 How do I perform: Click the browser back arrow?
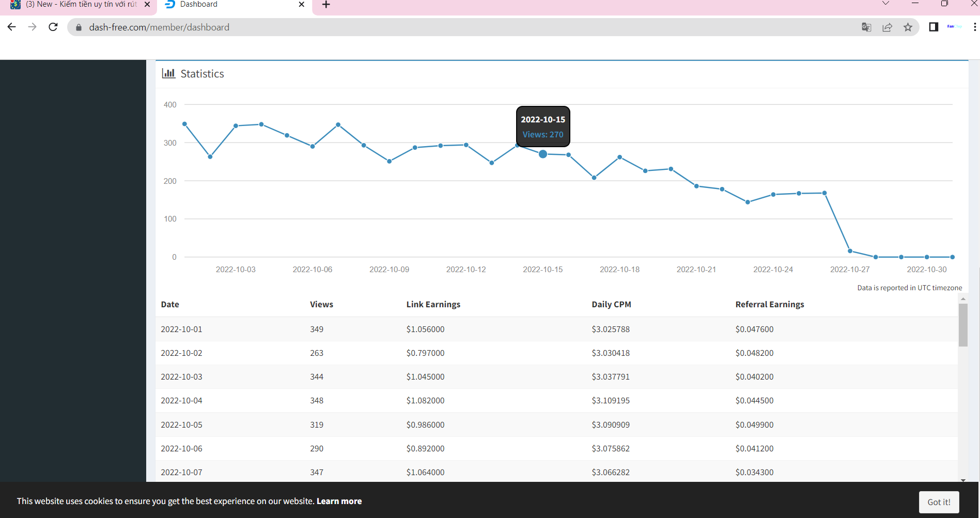[x=12, y=27]
